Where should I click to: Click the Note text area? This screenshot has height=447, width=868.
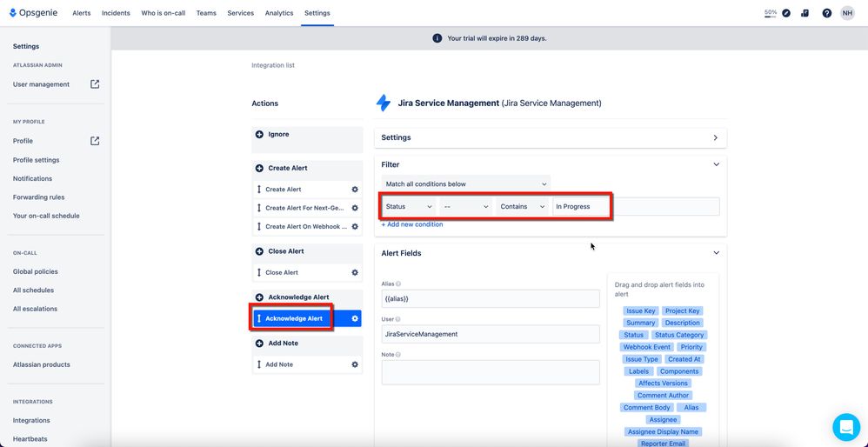[491, 372]
